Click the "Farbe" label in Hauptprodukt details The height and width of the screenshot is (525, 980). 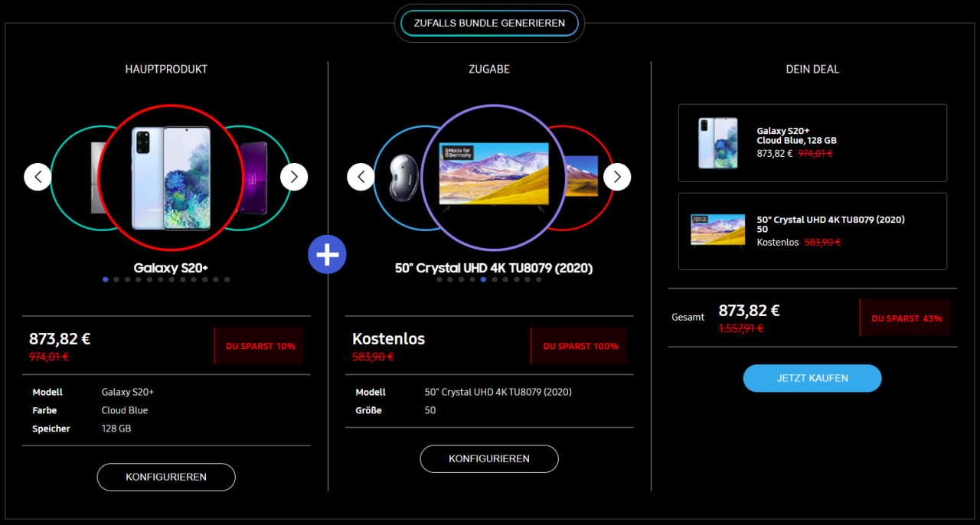click(x=44, y=410)
